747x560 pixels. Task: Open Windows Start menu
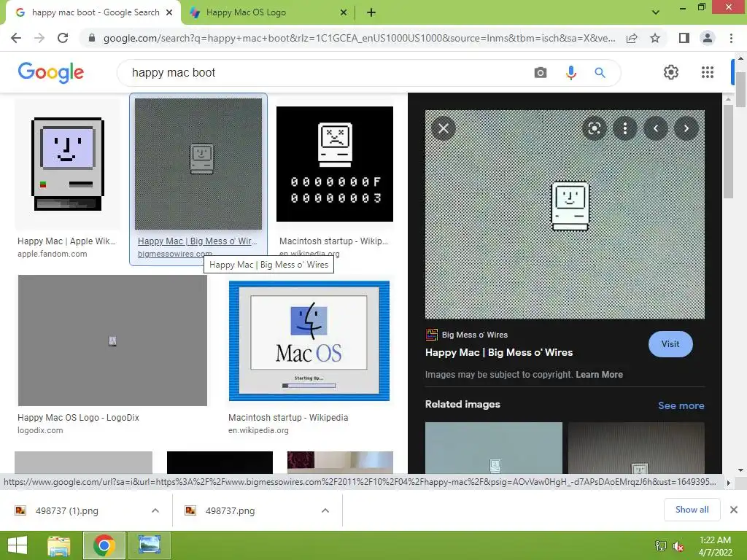tap(18, 545)
